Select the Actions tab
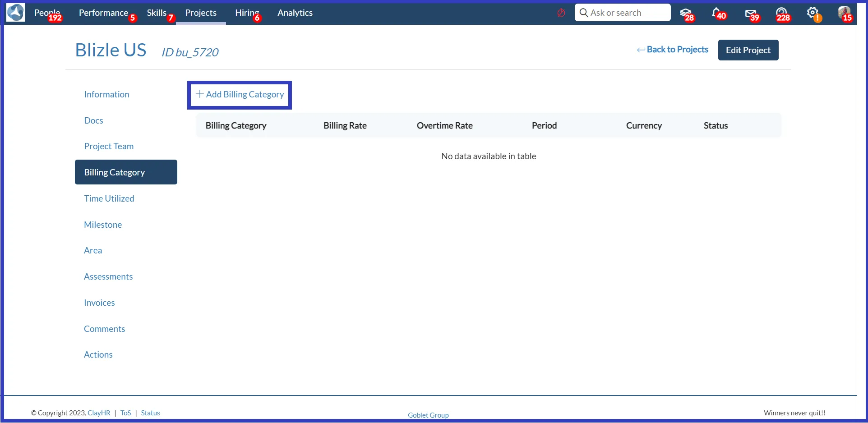This screenshot has height=423, width=868. coord(98,354)
